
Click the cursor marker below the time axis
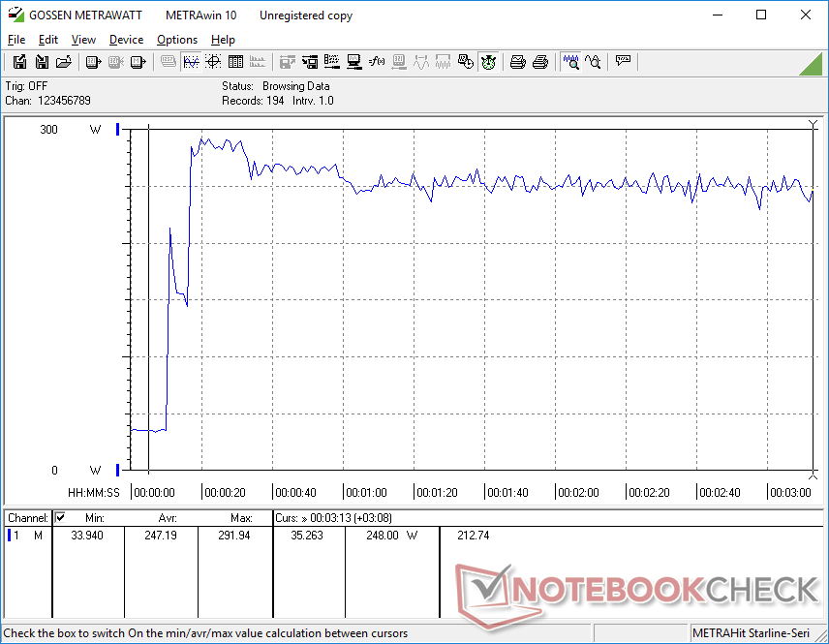(814, 475)
